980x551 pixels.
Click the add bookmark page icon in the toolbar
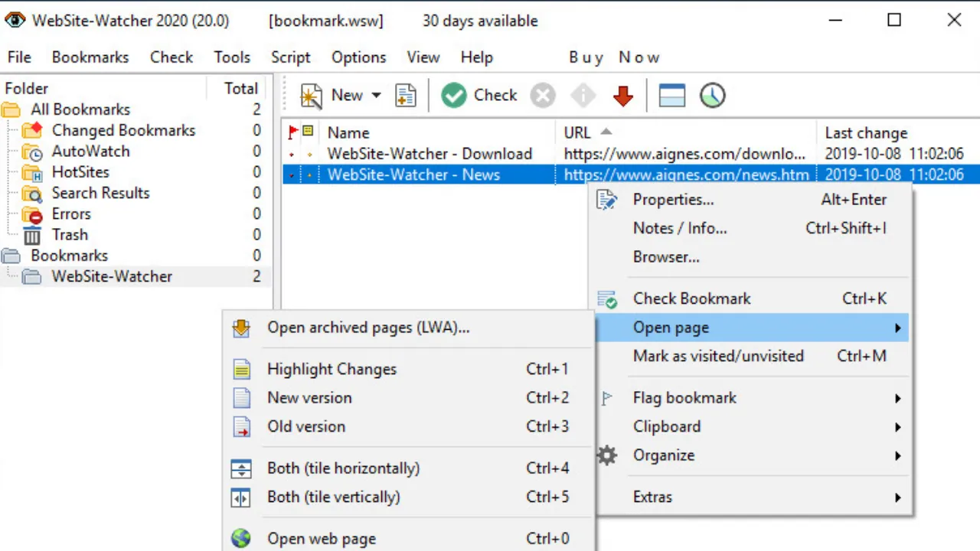click(406, 96)
